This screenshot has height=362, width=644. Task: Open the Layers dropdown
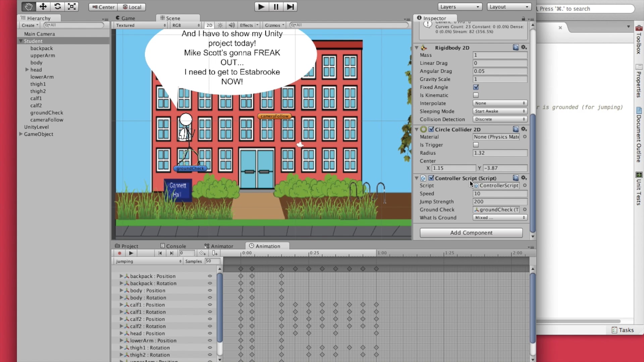(x=460, y=7)
